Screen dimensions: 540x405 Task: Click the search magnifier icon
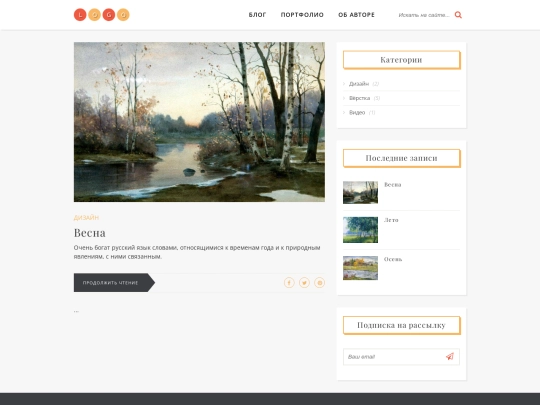click(x=458, y=15)
